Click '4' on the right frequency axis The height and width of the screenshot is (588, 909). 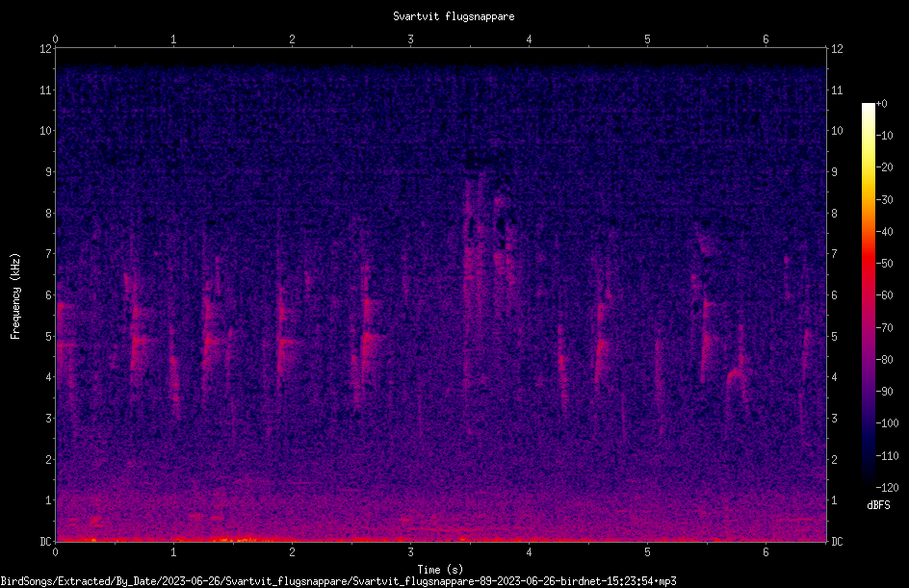tap(834, 377)
